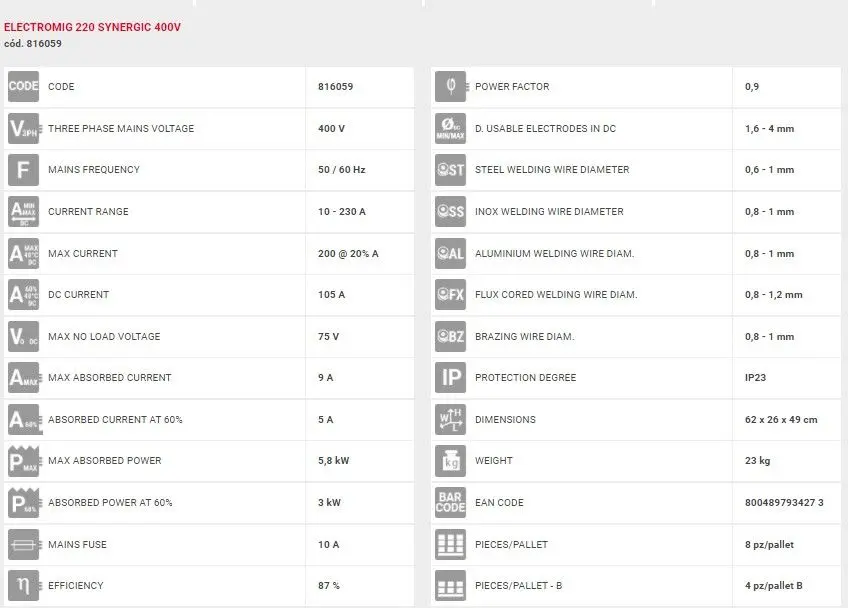Click the flux cored wire FX icon

[450, 295]
